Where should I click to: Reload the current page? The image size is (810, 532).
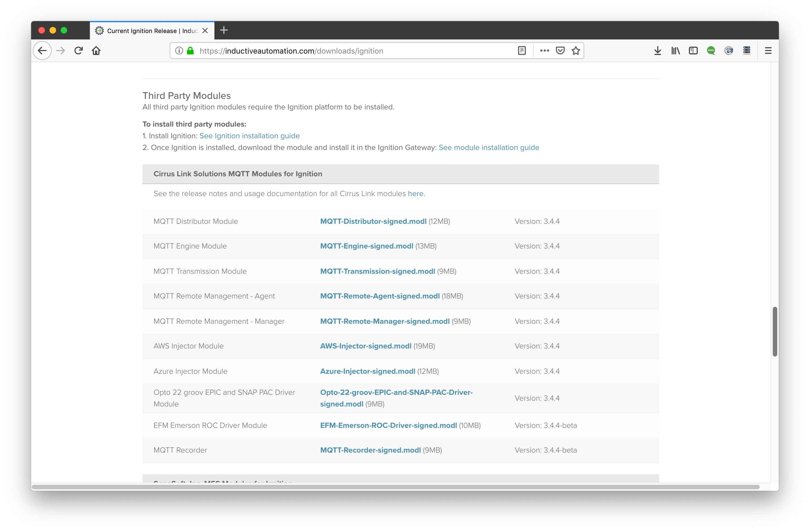(x=79, y=51)
